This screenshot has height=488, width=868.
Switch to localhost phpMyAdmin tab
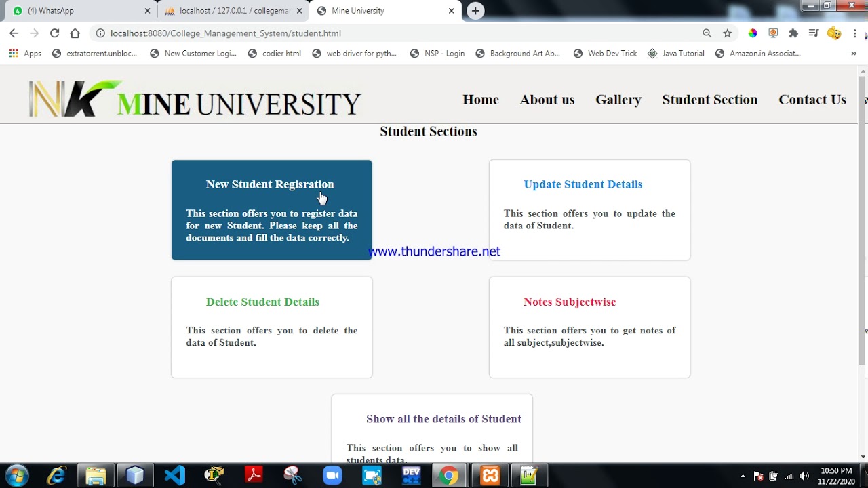tap(232, 11)
